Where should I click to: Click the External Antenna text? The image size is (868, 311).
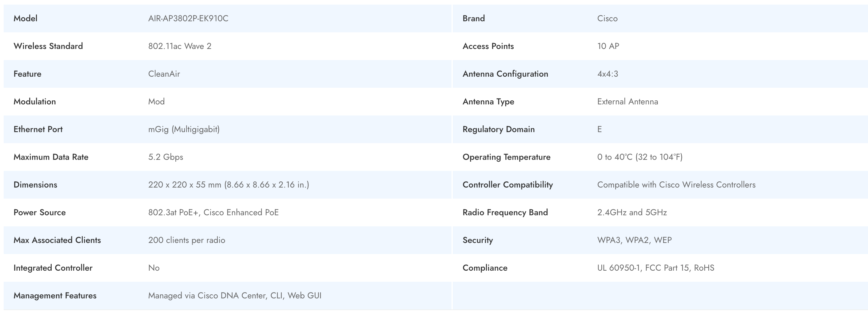tap(627, 102)
